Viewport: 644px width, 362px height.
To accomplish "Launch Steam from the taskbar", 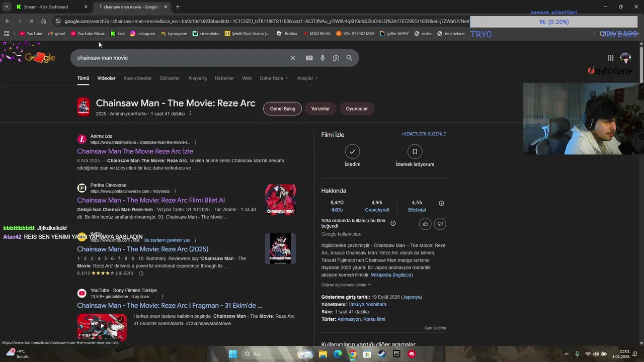I will pyautogui.click(x=382, y=354).
